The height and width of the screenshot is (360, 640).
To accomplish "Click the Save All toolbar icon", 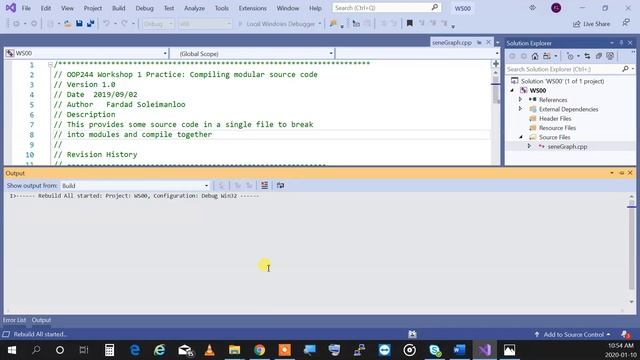I will click(x=91, y=24).
